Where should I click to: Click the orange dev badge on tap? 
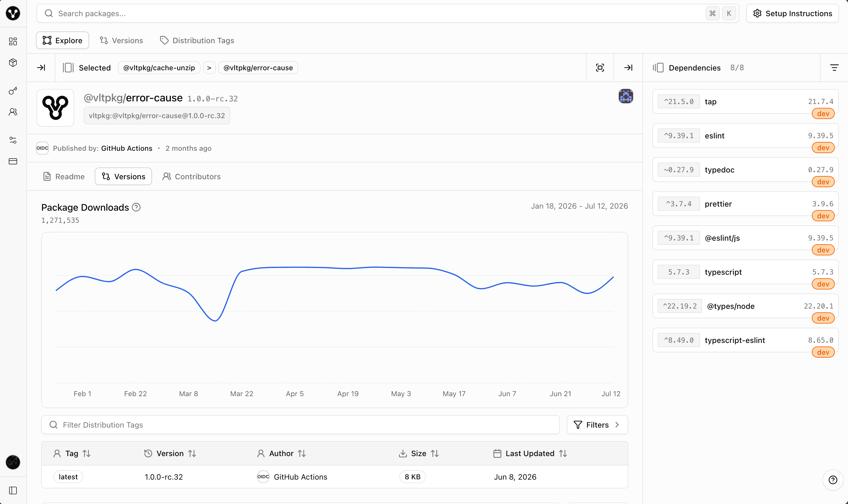(x=823, y=113)
